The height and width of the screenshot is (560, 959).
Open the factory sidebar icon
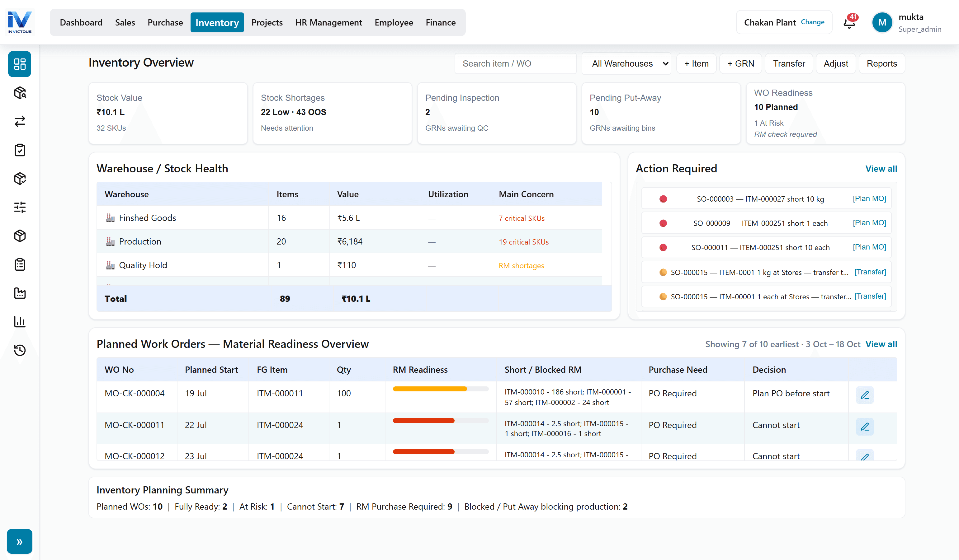click(x=20, y=293)
